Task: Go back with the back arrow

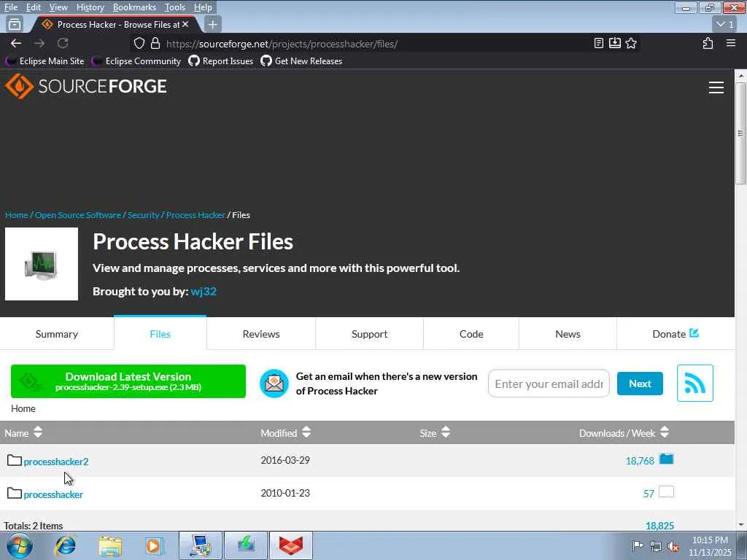Action: [x=16, y=43]
